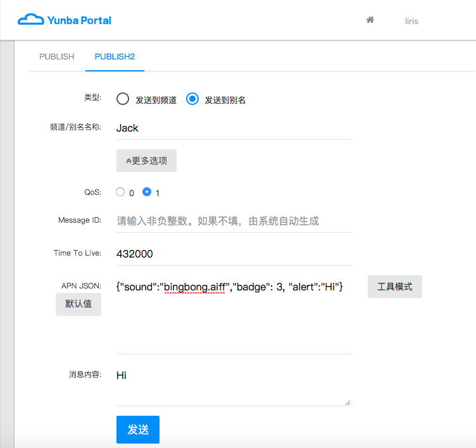Click into the Message ID field

[234, 221]
